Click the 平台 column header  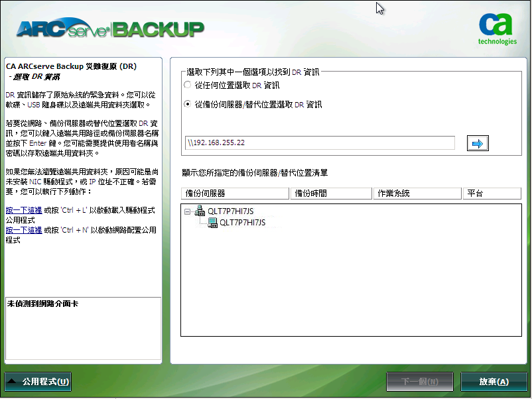(x=492, y=194)
